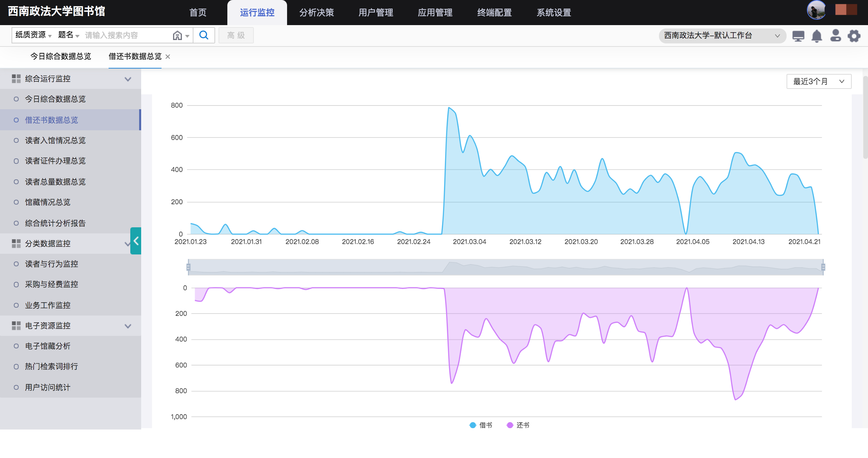Click the left handle of chart zoom slider
This screenshot has height=458, width=868.
coord(188,267)
